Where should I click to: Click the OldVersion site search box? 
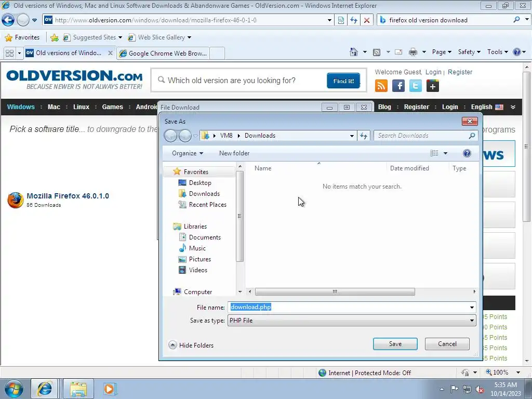tap(241, 81)
